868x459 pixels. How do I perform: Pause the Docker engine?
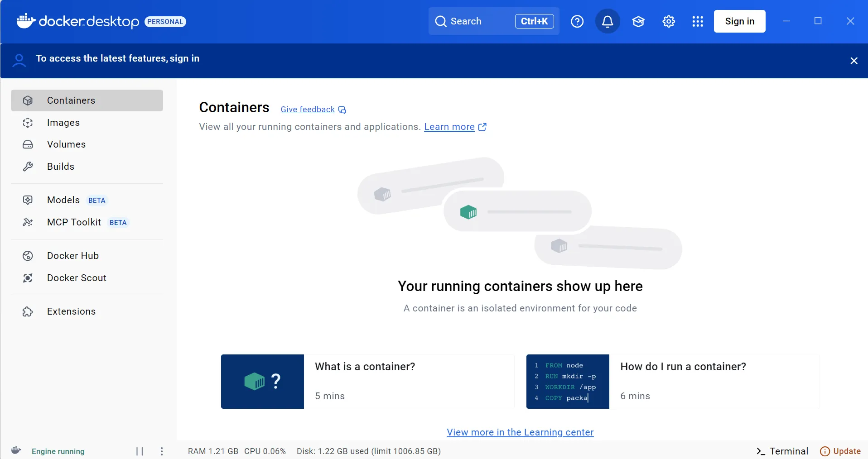[140, 451]
